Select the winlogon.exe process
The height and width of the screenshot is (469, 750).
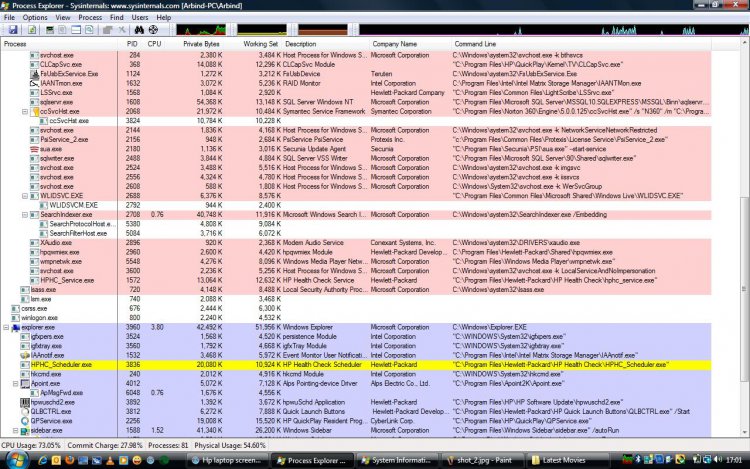coord(39,318)
